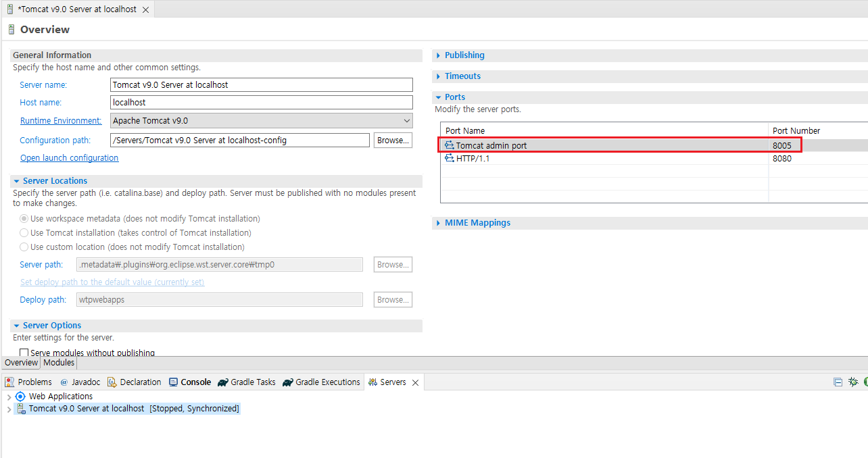The width and height of the screenshot is (868, 458).
Task: Click the Console monitor icon
Action: (174, 382)
